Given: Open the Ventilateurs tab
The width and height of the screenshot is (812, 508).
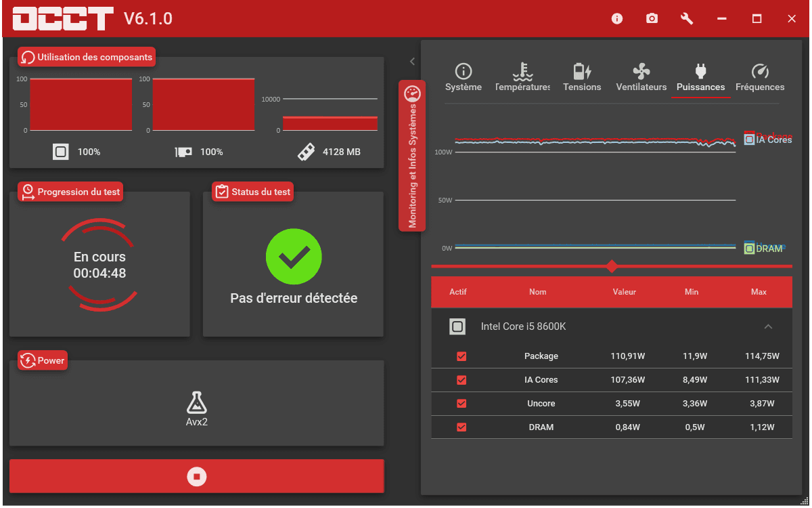Looking at the screenshot, I should (x=641, y=78).
